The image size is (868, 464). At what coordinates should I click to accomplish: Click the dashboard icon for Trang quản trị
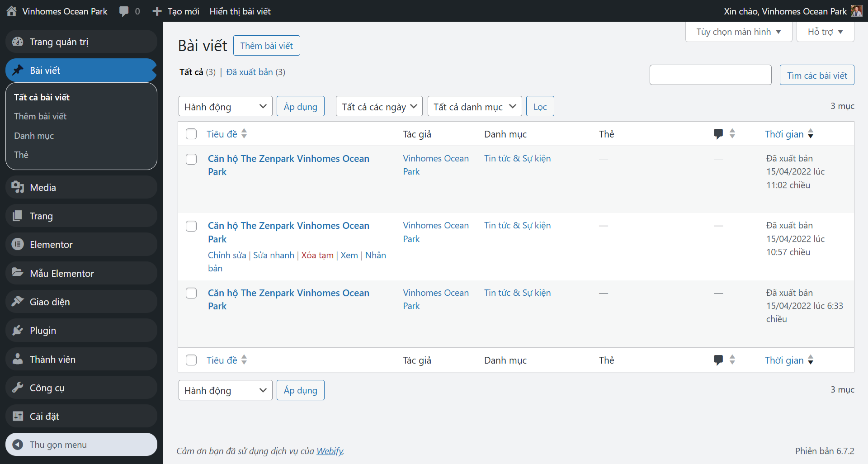(x=18, y=42)
